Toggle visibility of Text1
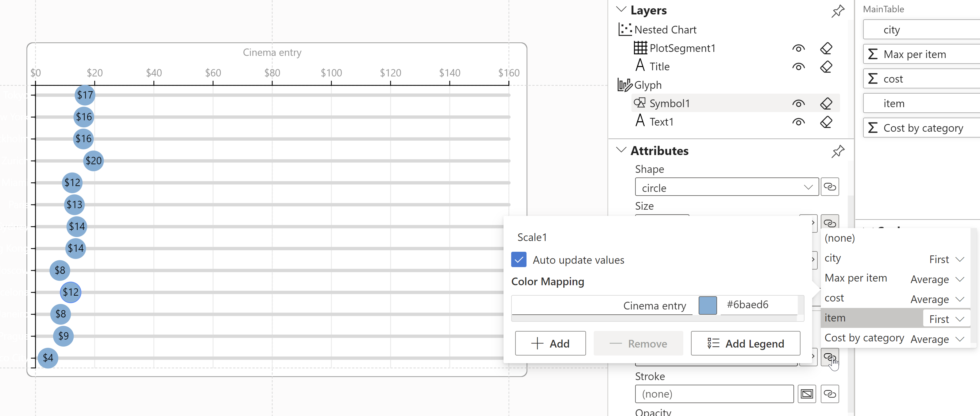980x416 pixels. (799, 122)
